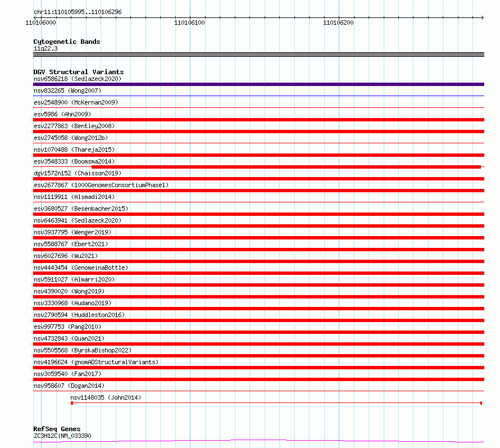
Task: Click the chr11:110105995..110106296 coordinates text
Action: coord(78,12)
